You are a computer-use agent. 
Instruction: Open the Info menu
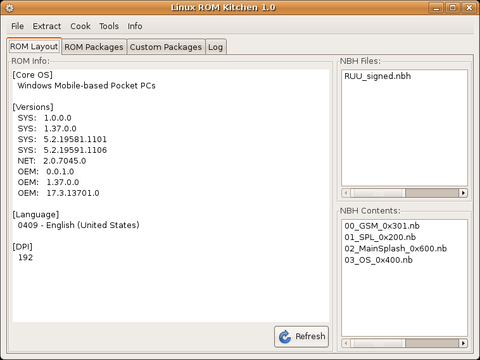(135, 26)
